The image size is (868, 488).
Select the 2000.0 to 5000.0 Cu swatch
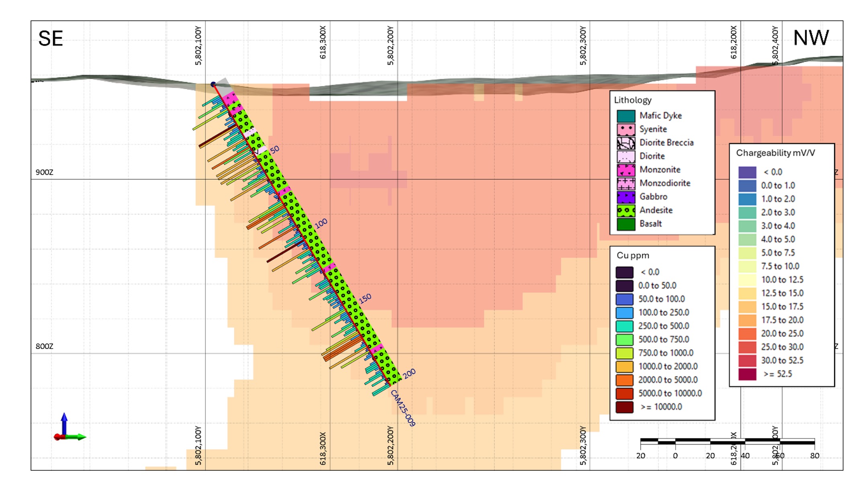[624, 380]
